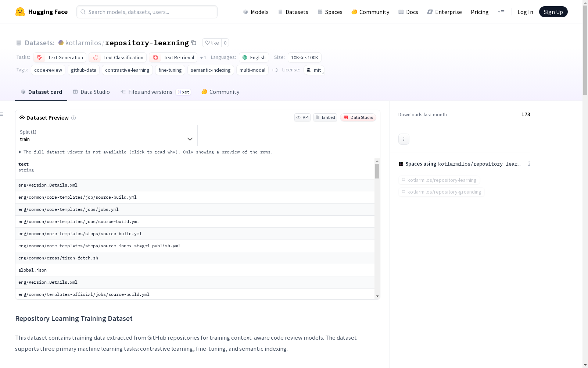Open the extra navigation menu icon beside Pricing
Screen dimensions: 588x368
(x=501, y=12)
